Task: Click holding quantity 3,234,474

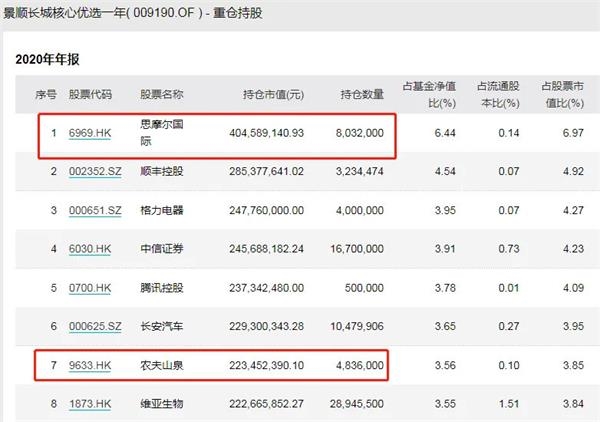Action: pyautogui.click(x=360, y=171)
